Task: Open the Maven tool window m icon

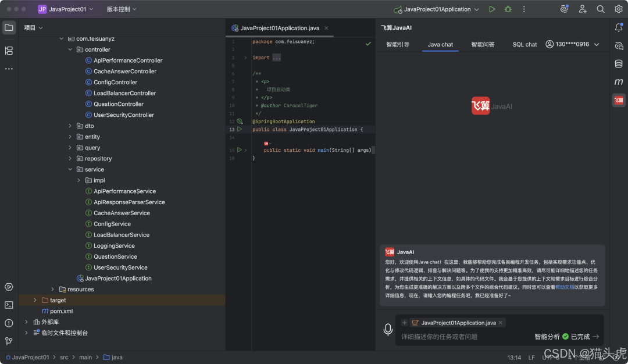Action: pos(619,81)
